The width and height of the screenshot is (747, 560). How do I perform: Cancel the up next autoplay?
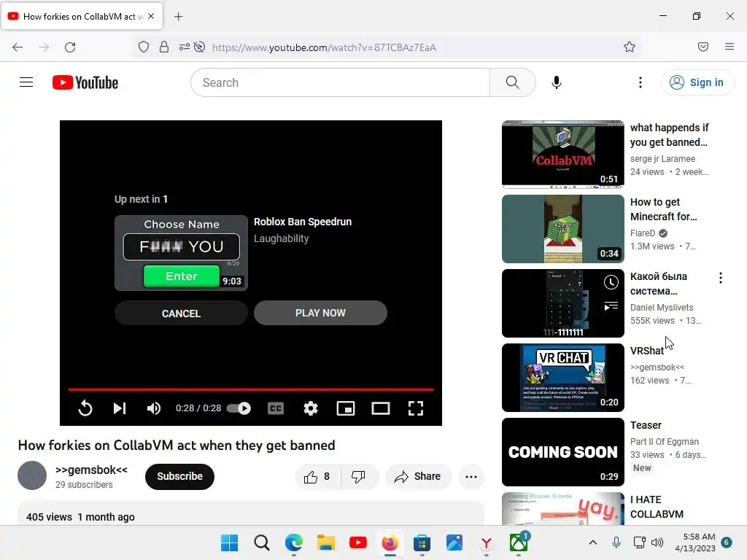coord(181,314)
